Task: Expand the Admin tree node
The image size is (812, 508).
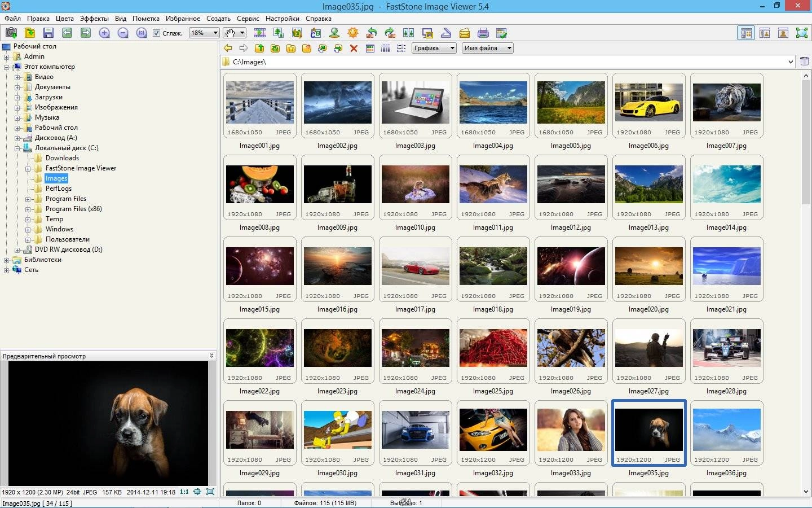Action: [7, 56]
